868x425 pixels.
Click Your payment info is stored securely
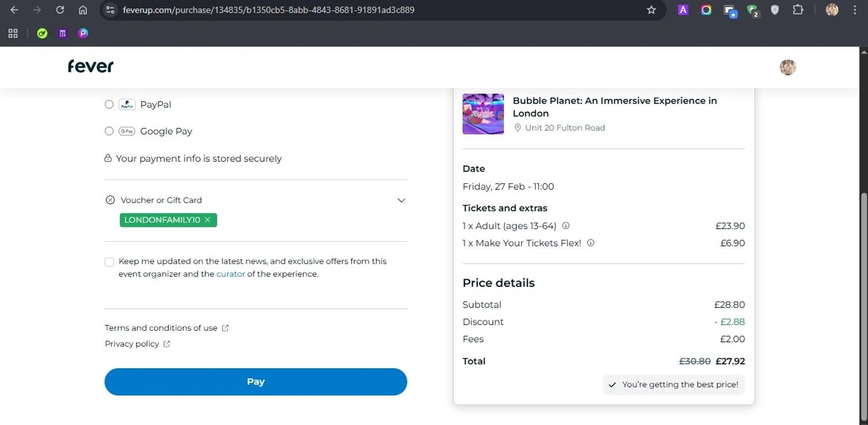[x=198, y=158]
